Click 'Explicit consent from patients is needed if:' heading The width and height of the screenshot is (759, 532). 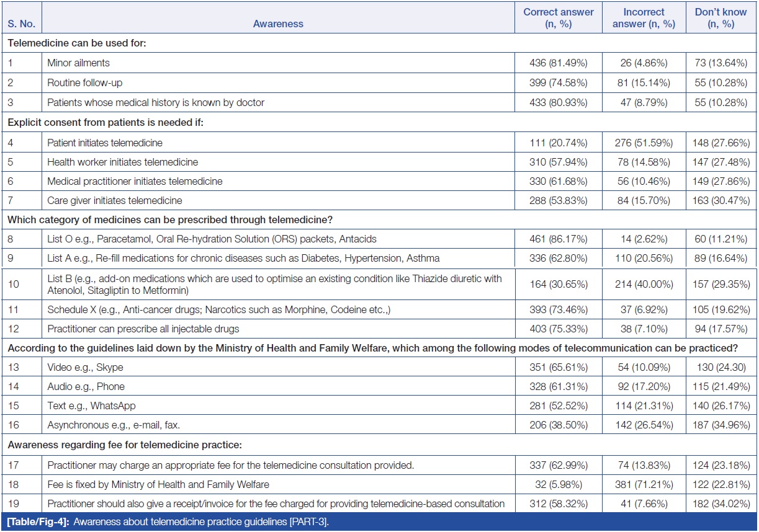[105, 123]
